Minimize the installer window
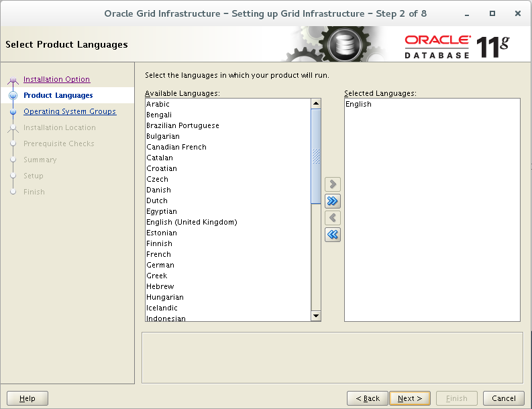 [467, 14]
